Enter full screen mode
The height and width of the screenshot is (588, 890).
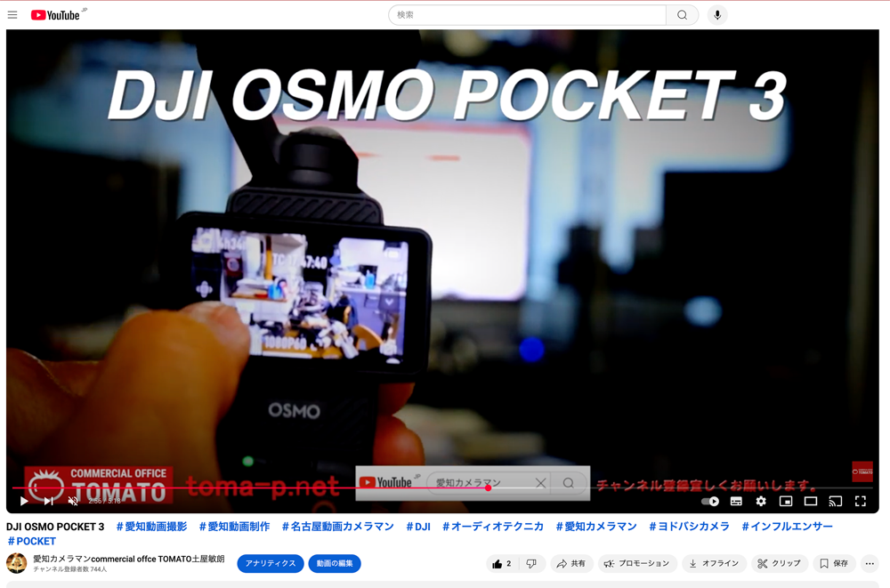click(x=861, y=501)
